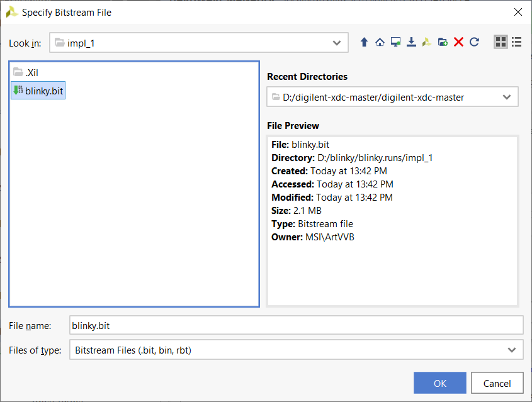This screenshot has height=402, width=532.
Task: Open the Recent Directories dropdown
Action: (x=507, y=98)
